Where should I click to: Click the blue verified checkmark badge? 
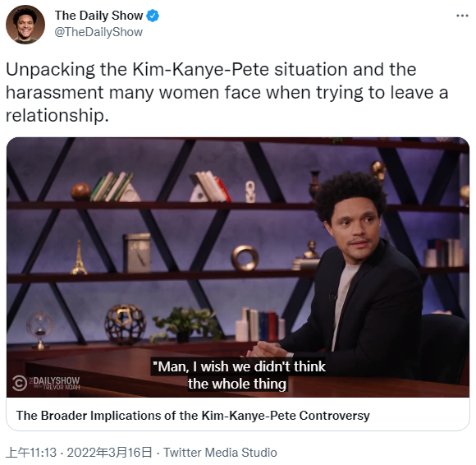point(153,16)
